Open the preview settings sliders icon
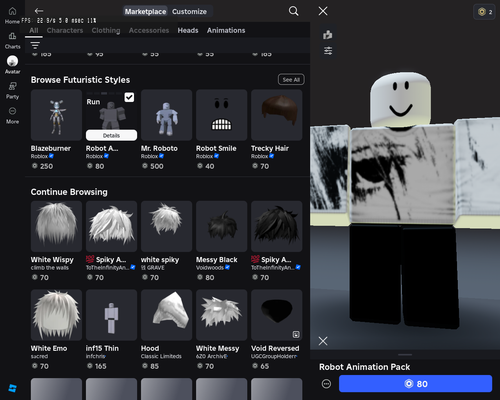Viewport: 500px width, 400px height. pos(328,51)
